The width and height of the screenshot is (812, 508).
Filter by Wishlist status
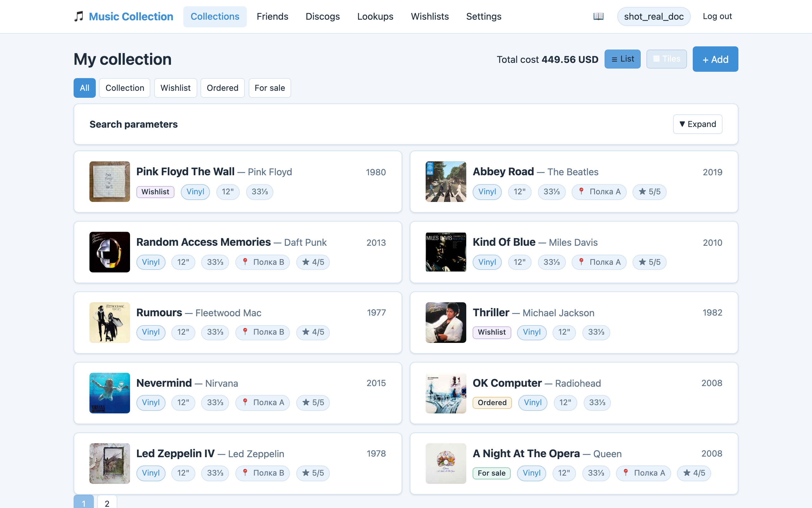click(x=175, y=88)
